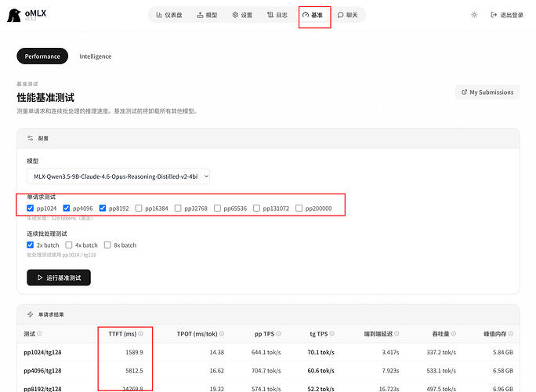Uncheck the pp8192 checkbox
Image resolution: width=536 pixels, height=392 pixels.
point(103,208)
